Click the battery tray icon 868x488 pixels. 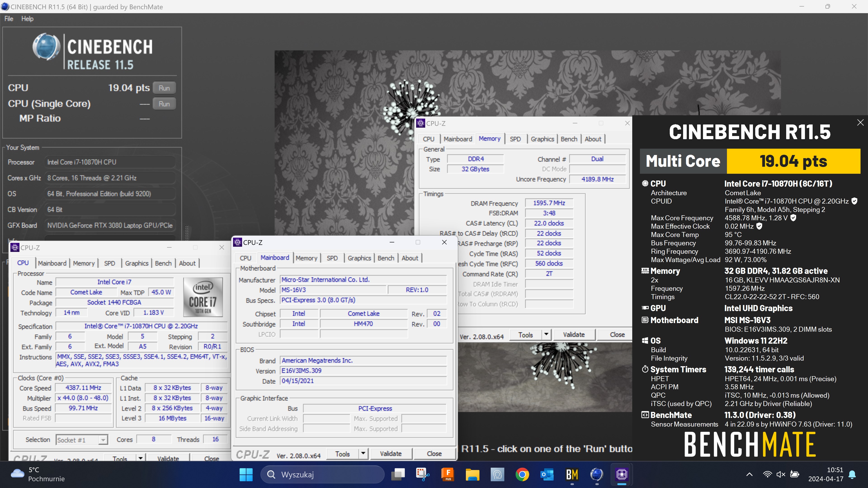(795, 474)
